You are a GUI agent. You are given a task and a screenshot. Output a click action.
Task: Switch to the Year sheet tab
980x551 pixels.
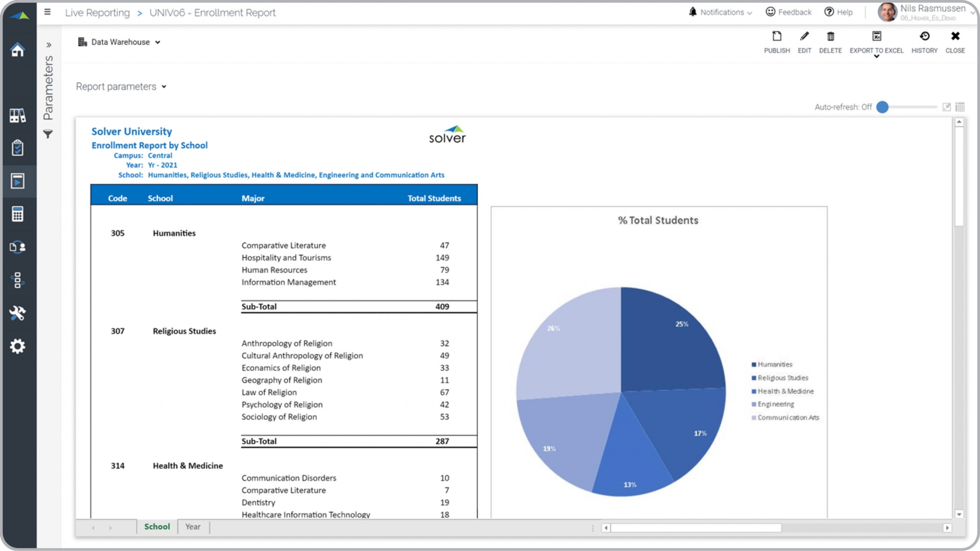point(193,527)
